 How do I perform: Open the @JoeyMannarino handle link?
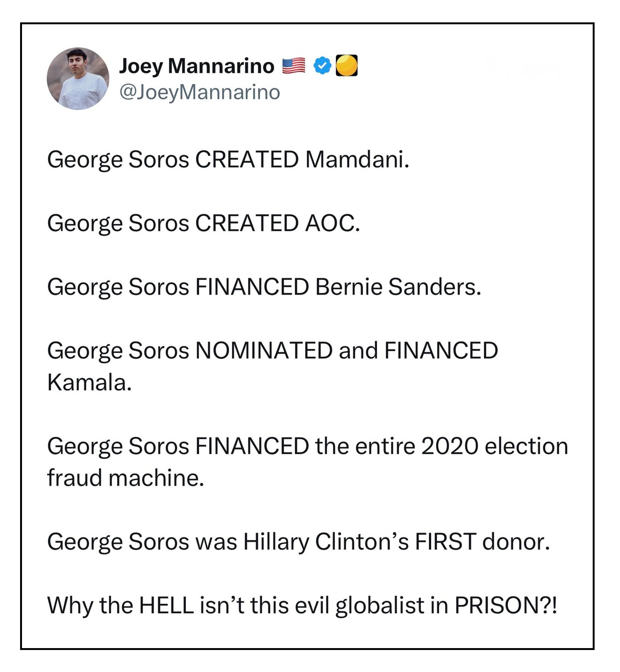200,92
